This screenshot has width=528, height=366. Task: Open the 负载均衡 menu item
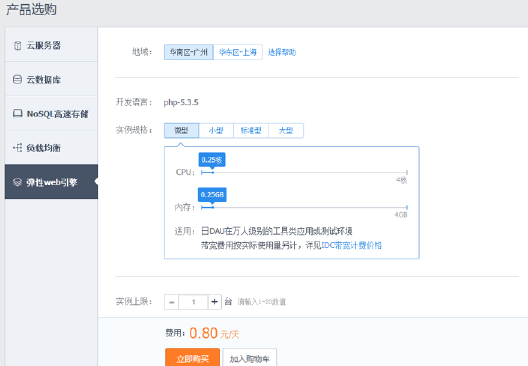(x=51, y=147)
